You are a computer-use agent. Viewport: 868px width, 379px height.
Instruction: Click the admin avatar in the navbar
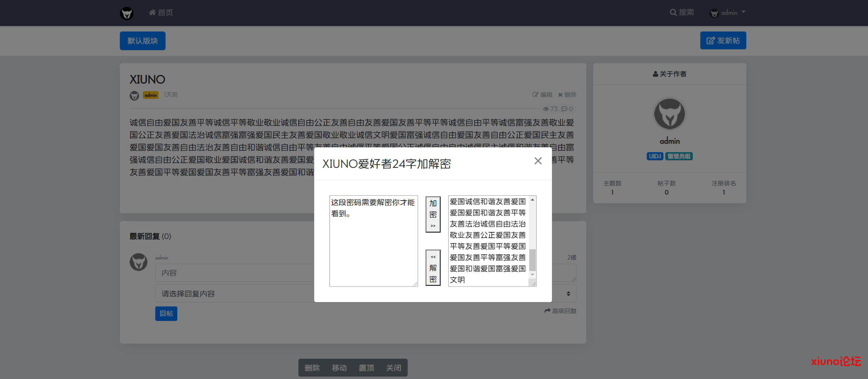714,13
